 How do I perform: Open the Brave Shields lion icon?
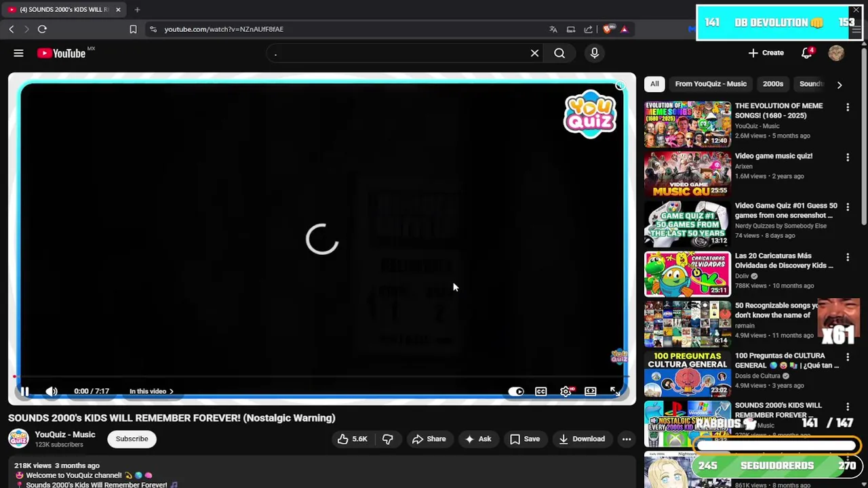(x=607, y=29)
